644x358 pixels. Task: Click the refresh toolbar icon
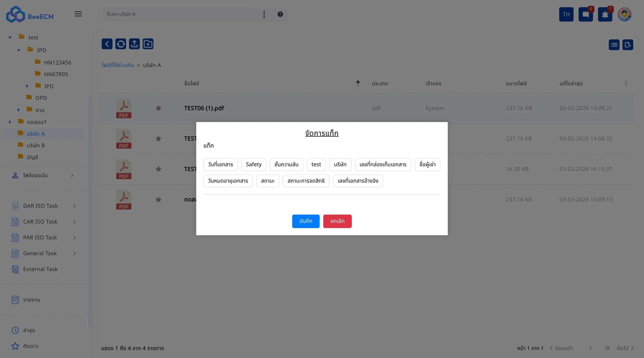coord(120,44)
